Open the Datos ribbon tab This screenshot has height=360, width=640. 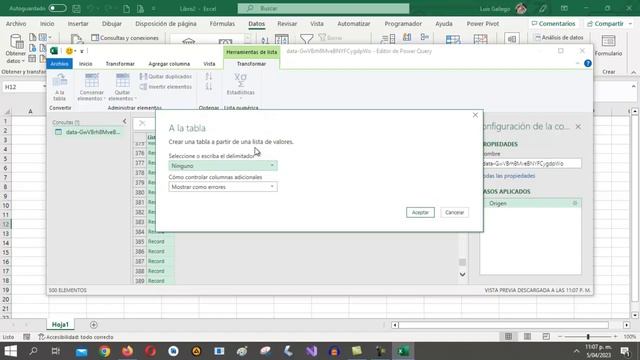[x=256, y=24]
